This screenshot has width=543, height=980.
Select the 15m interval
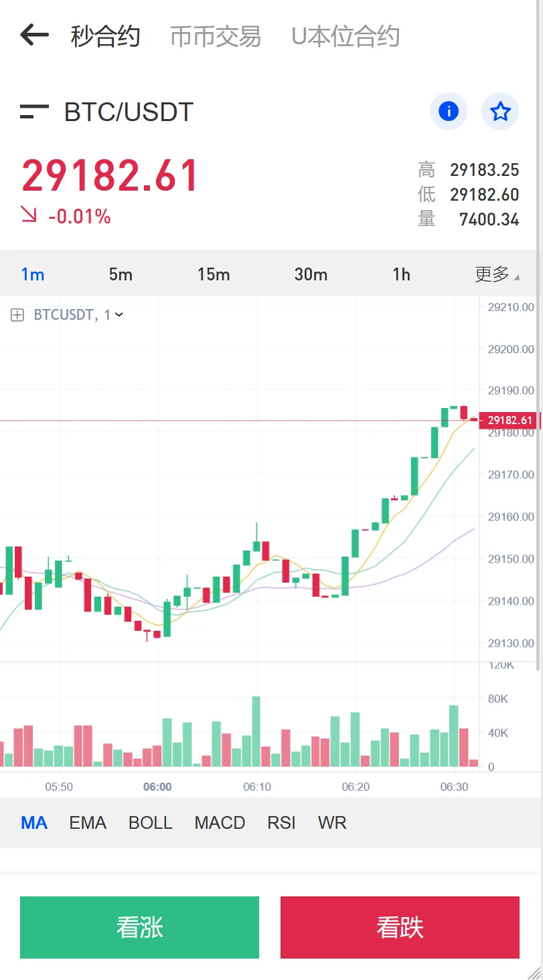[x=214, y=274]
